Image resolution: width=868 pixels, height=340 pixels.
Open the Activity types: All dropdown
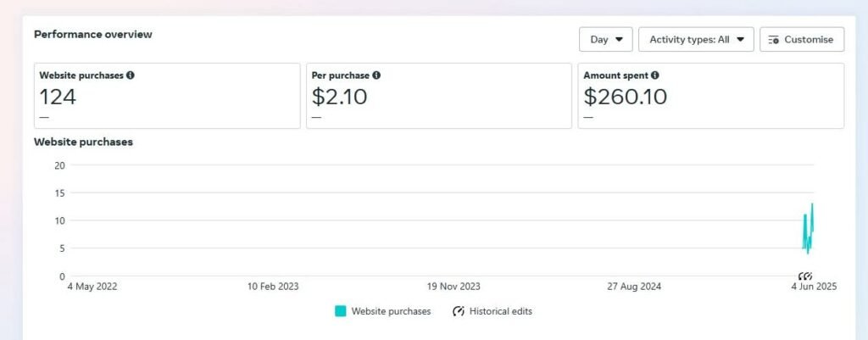[x=696, y=39]
